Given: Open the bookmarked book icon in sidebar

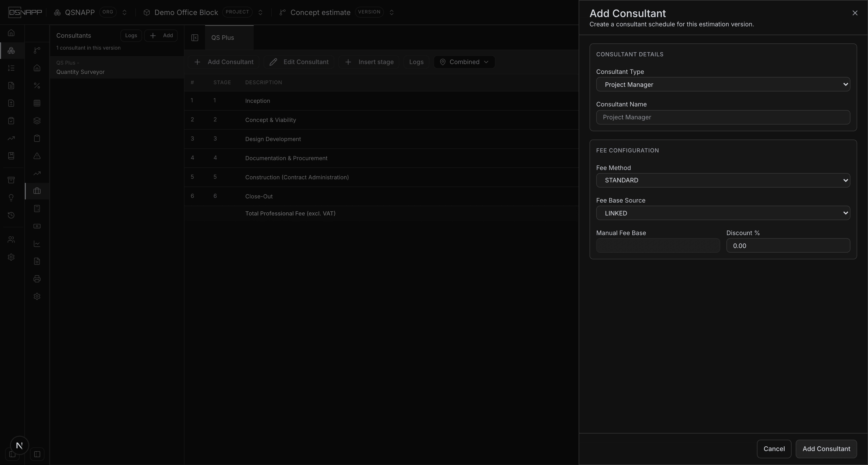Looking at the screenshot, I should click(11, 156).
